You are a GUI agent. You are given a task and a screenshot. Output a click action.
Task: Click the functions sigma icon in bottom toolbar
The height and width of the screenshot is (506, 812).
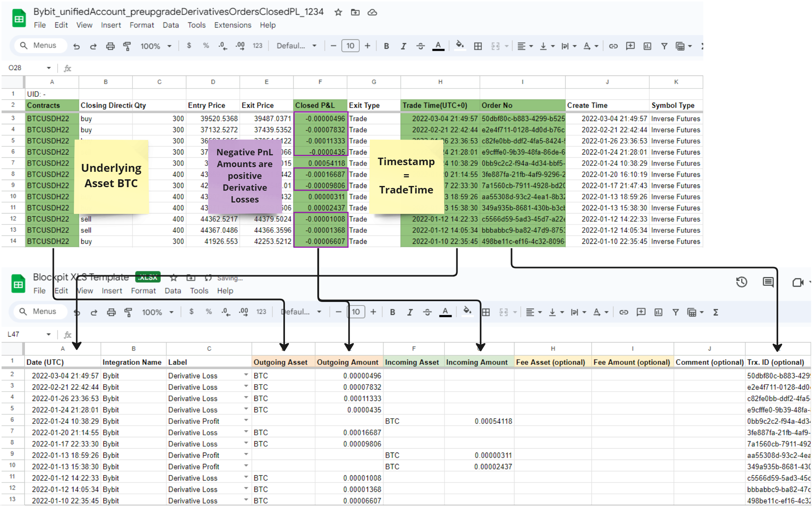pyautogui.click(x=715, y=312)
